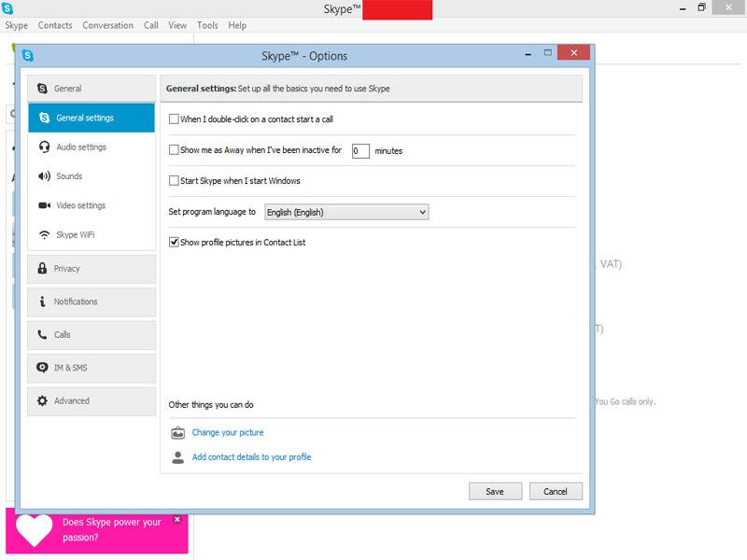Expand the Advanced section
747x560 pixels.
[92, 401]
